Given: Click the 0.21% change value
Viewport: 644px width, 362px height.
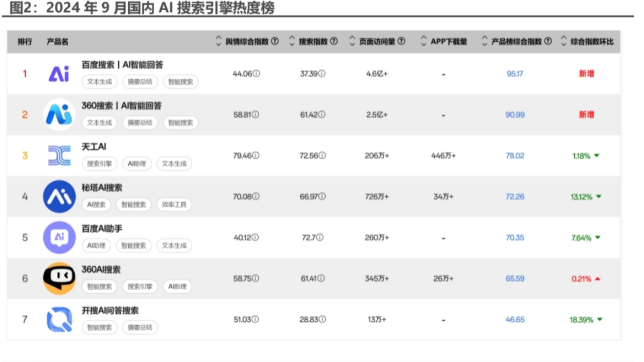Looking at the screenshot, I should click(x=581, y=279).
